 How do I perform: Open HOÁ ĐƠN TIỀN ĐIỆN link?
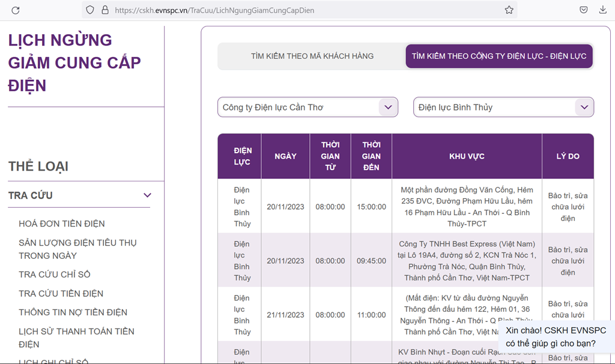pyautogui.click(x=62, y=223)
